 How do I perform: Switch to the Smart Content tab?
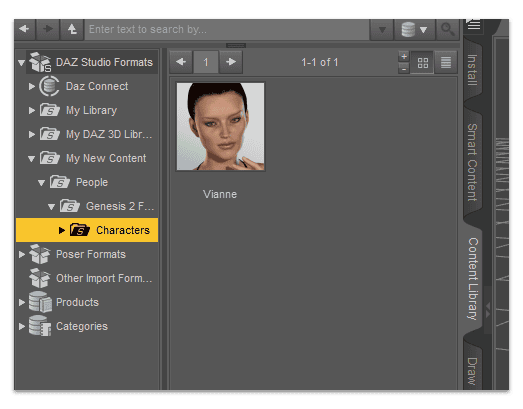pyautogui.click(x=472, y=162)
